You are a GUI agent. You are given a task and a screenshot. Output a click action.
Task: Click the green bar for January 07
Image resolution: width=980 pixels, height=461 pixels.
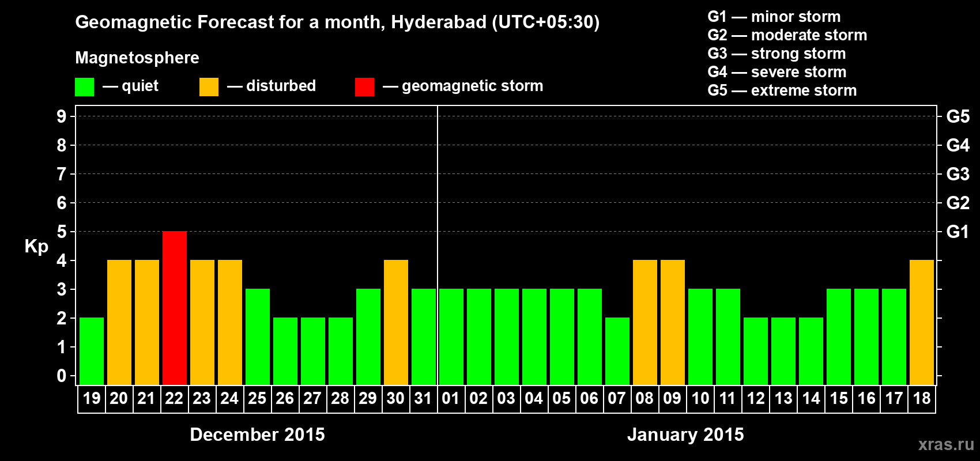tap(617, 351)
